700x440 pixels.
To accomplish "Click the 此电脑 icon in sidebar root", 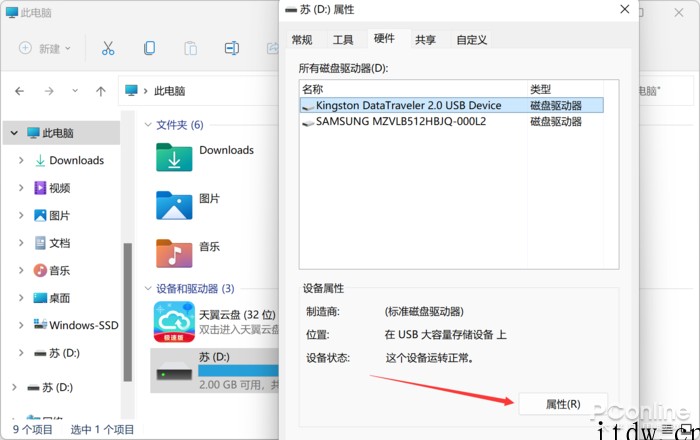I will [33, 133].
